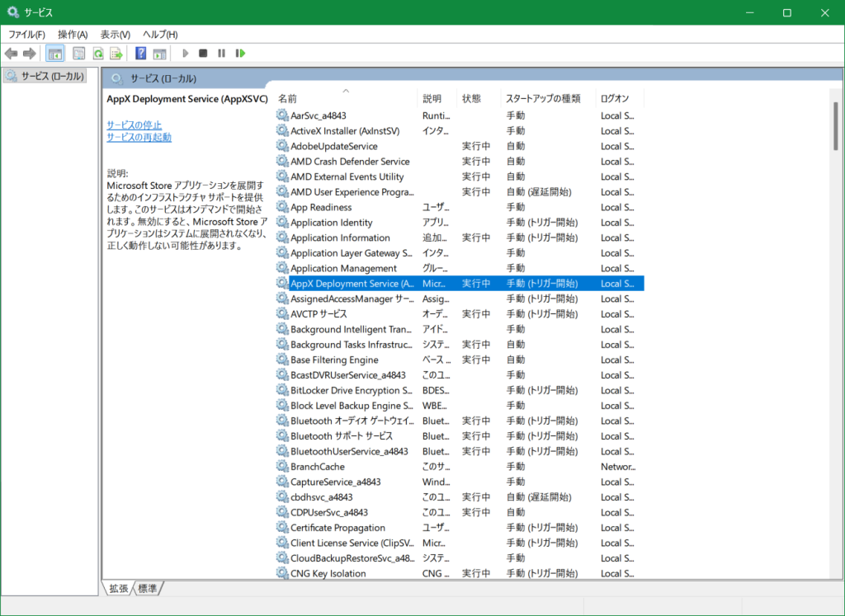This screenshot has width=845, height=616.
Task: Click the Export List toolbar icon
Action: 116,54
